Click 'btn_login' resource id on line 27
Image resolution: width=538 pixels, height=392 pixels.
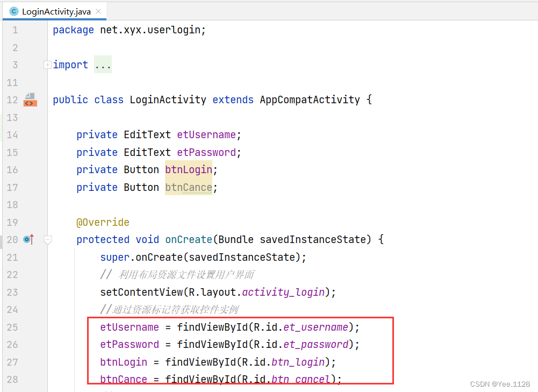298,362
